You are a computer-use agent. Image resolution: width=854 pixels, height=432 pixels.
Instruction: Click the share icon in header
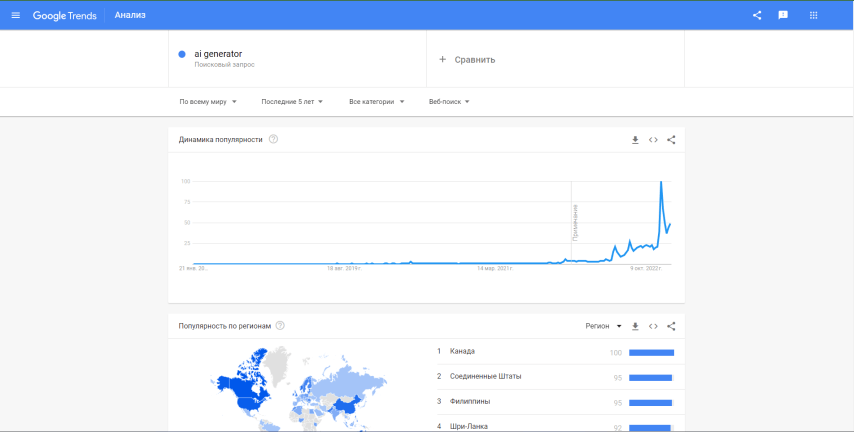(x=757, y=15)
